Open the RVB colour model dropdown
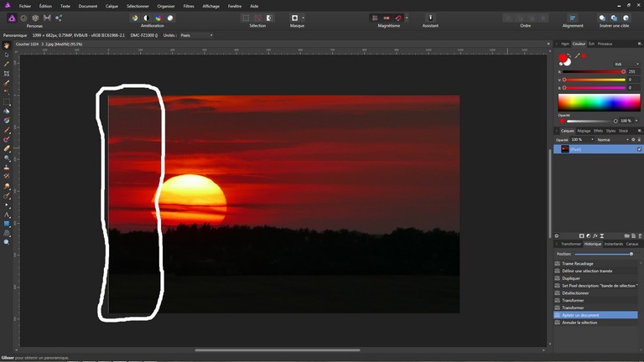 pos(626,64)
